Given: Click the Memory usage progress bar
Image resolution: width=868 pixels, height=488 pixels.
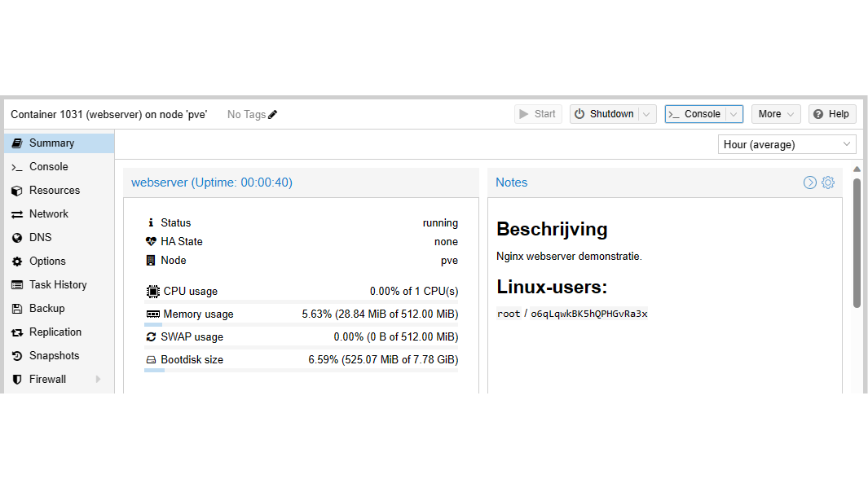Looking at the screenshot, I should pos(301,324).
